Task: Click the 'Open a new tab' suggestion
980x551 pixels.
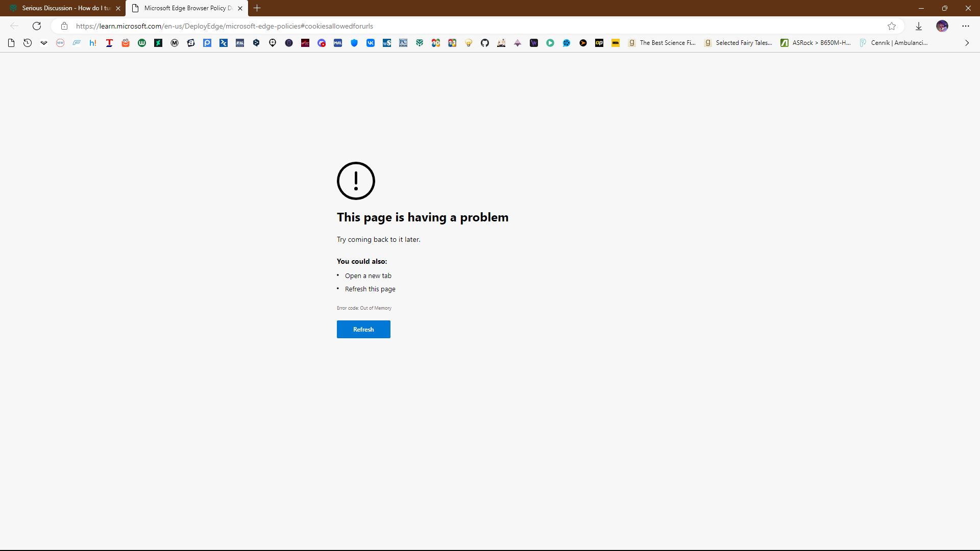Action: click(368, 276)
